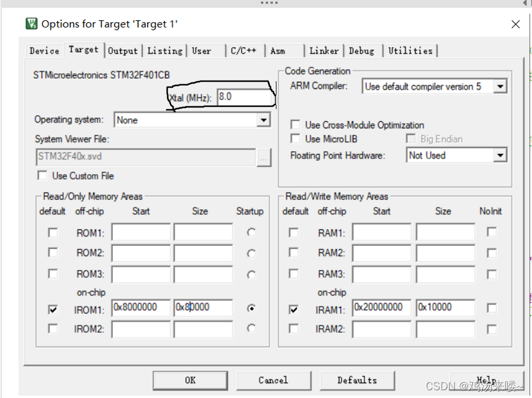This screenshot has width=532, height=398.
Task: Click the IRAM1 Start address field
Action: coord(382,308)
